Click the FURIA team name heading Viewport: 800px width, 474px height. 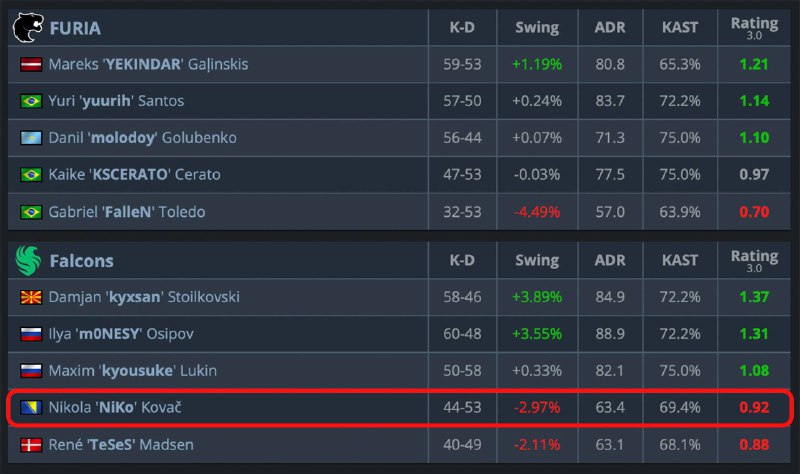(75, 29)
